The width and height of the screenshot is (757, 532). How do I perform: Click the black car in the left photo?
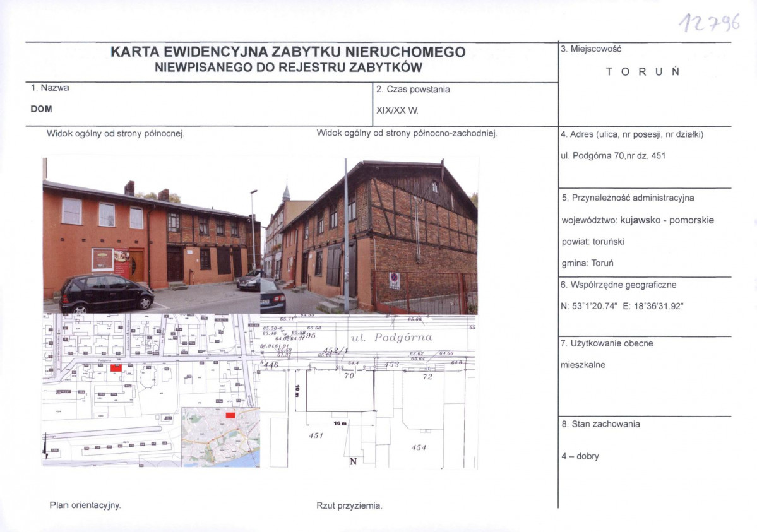(107, 293)
